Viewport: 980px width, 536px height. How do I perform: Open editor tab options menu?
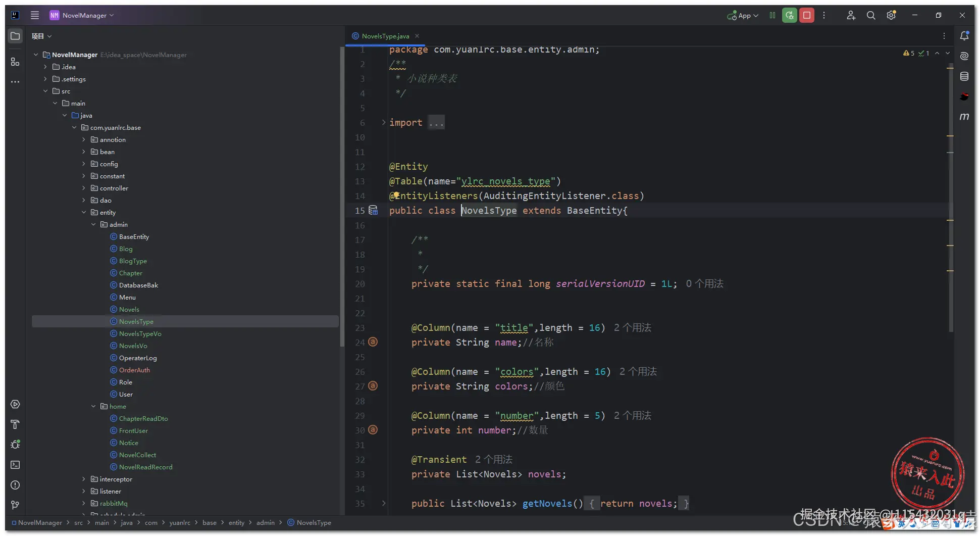[944, 36]
